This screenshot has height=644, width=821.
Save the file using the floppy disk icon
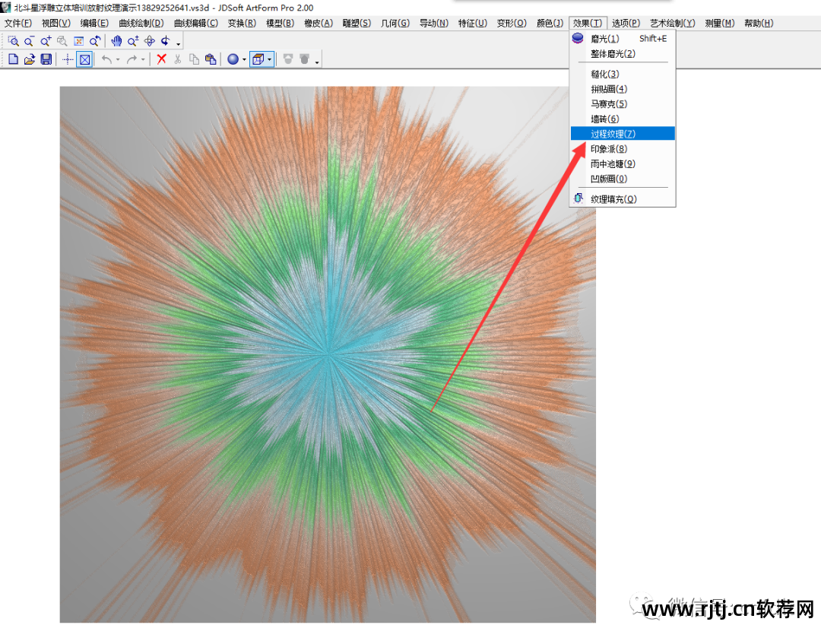(46, 59)
